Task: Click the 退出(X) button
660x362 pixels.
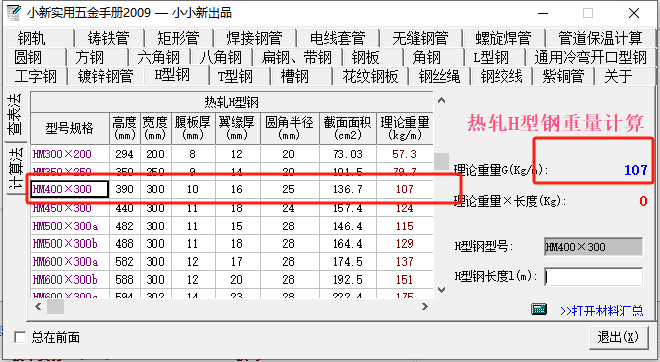Action: (618, 337)
